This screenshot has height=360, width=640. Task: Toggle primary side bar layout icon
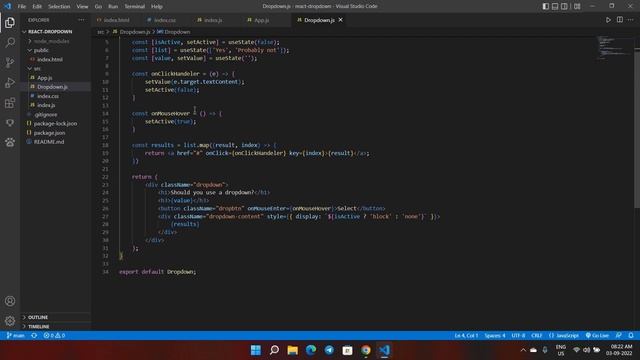(x=546, y=6)
